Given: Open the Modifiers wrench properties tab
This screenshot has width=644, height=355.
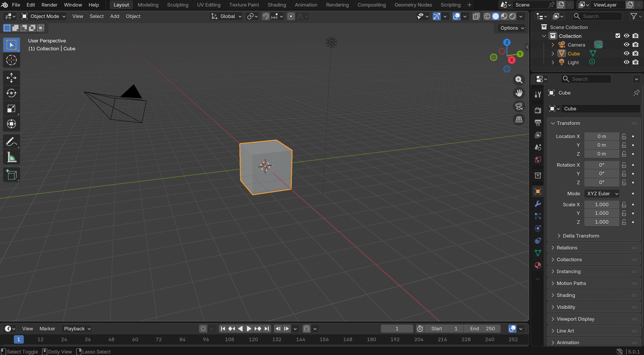Looking at the screenshot, I should click(x=538, y=204).
